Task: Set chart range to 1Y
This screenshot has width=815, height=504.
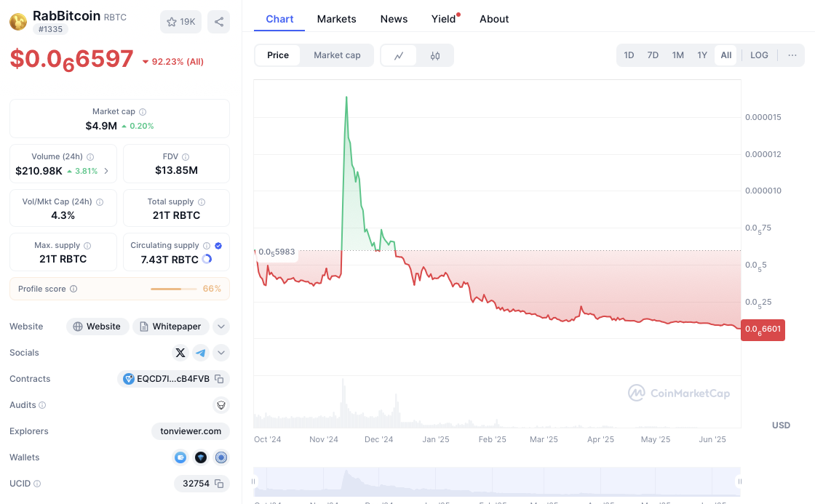Action: [x=702, y=55]
